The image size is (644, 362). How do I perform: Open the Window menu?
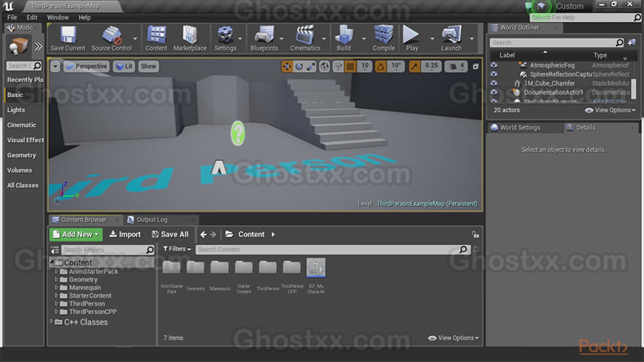58,18
